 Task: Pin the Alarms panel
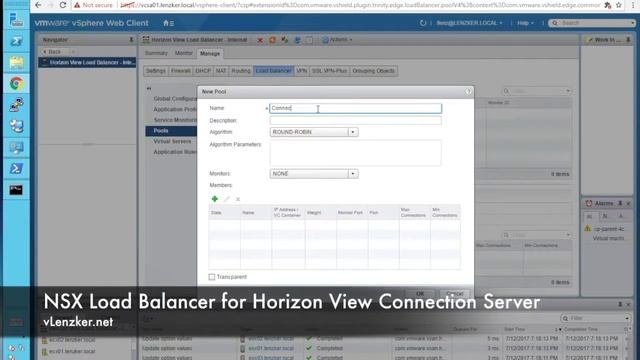[620, 203]
